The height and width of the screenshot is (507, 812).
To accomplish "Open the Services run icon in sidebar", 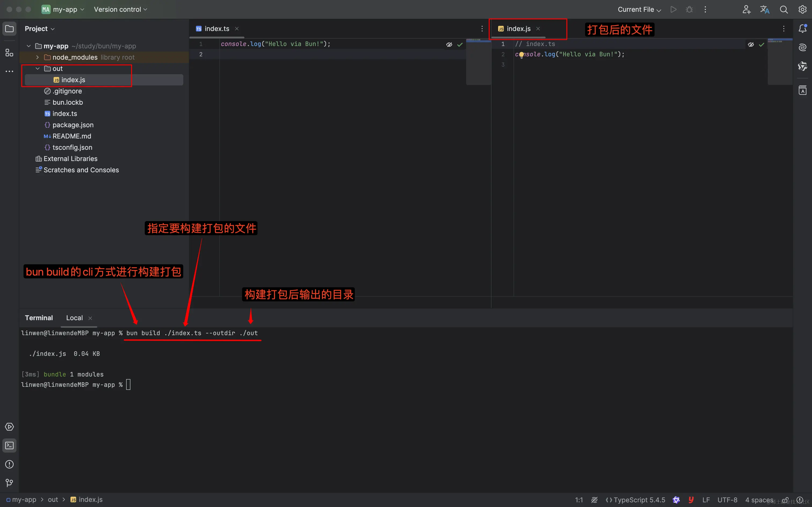I will (9, 427).
